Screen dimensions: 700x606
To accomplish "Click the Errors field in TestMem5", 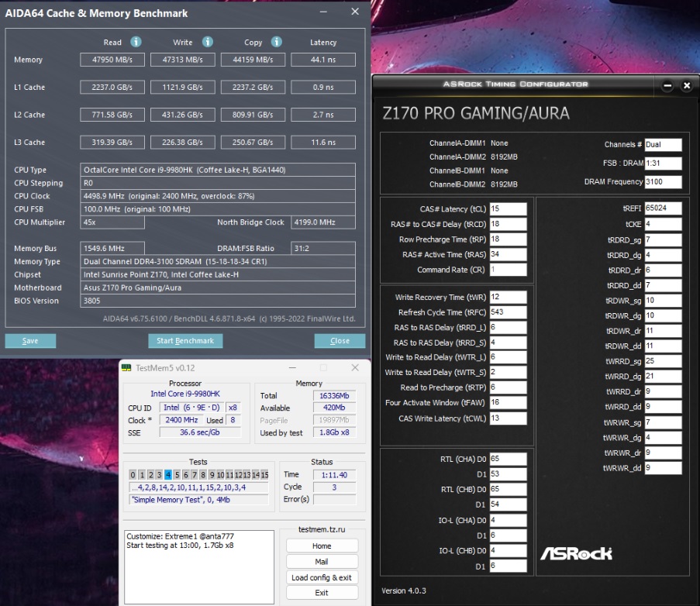I will (x=334, y=499).
